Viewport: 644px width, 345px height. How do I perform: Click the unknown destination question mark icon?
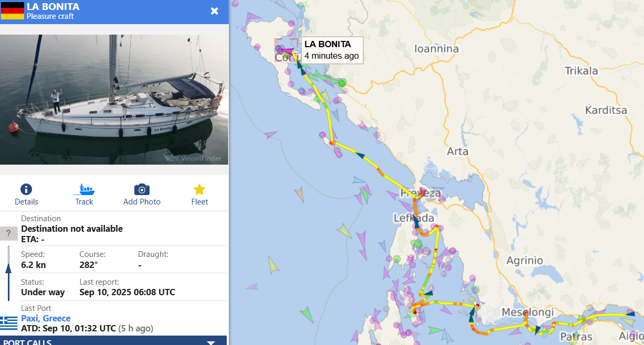point(8,234)
